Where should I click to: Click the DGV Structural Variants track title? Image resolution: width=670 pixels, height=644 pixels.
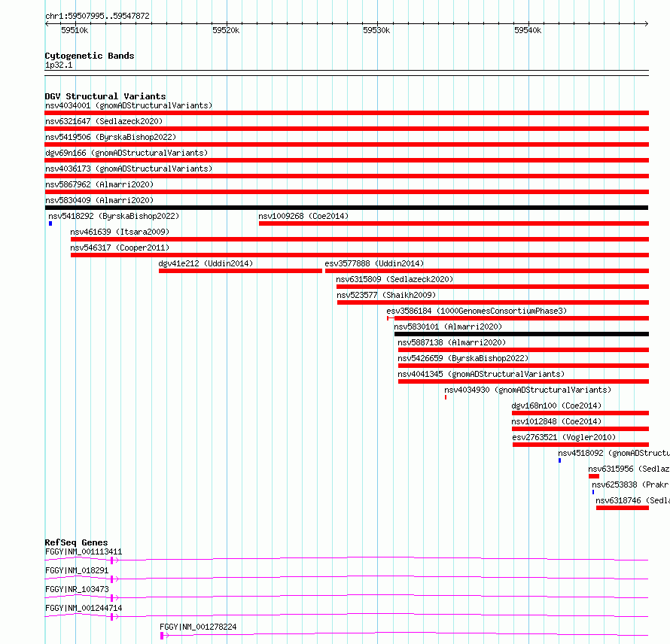[105, 96]
